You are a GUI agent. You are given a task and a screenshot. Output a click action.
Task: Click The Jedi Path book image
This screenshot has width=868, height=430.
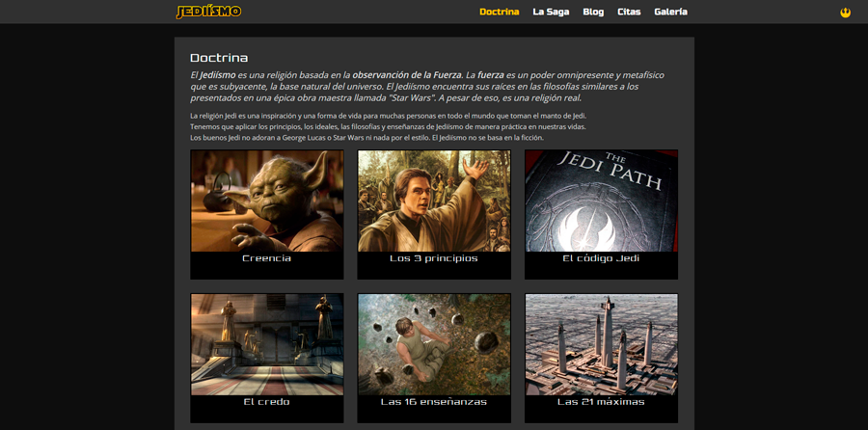pos(601,201)
